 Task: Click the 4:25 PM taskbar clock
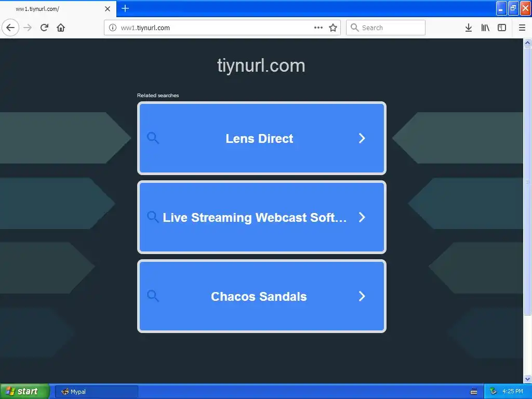click(513, 391)
